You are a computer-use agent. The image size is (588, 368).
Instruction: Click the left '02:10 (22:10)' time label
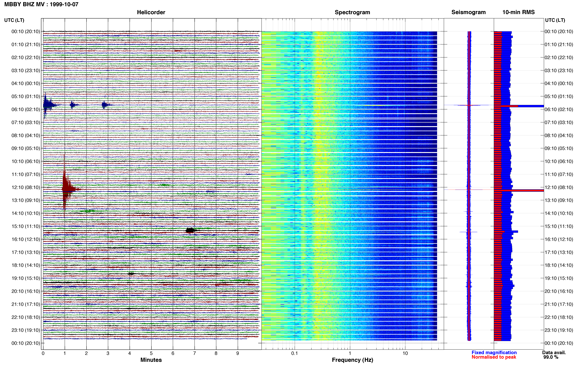click(x=26, y=57)
